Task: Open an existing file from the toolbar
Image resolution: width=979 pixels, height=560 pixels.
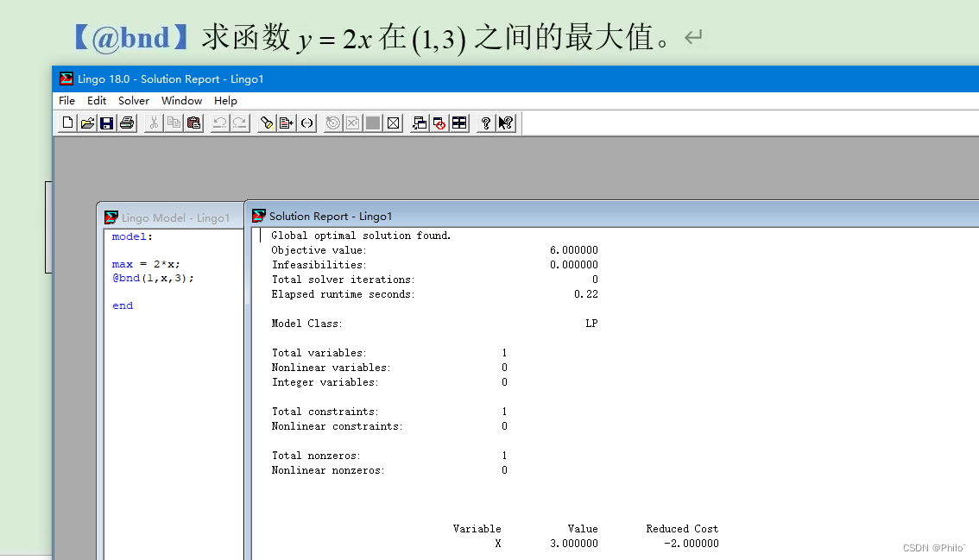Action: pos(87,123)
